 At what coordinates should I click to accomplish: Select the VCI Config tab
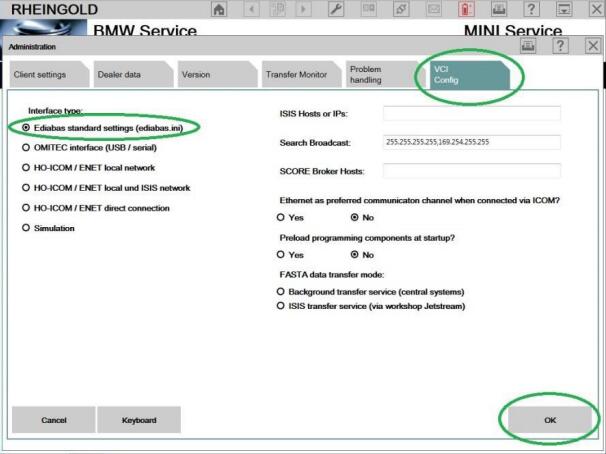pos(470,75)
